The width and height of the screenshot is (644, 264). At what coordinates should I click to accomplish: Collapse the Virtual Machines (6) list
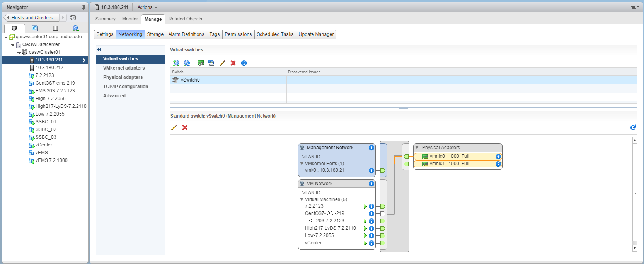click(x=302, y=199)
